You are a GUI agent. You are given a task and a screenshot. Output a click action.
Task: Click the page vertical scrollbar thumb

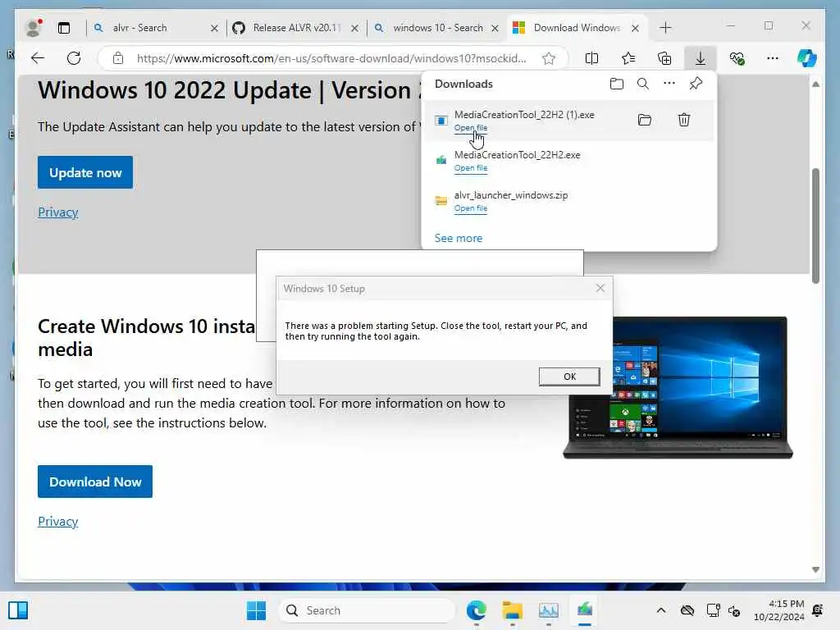click(x=815, y=226)
